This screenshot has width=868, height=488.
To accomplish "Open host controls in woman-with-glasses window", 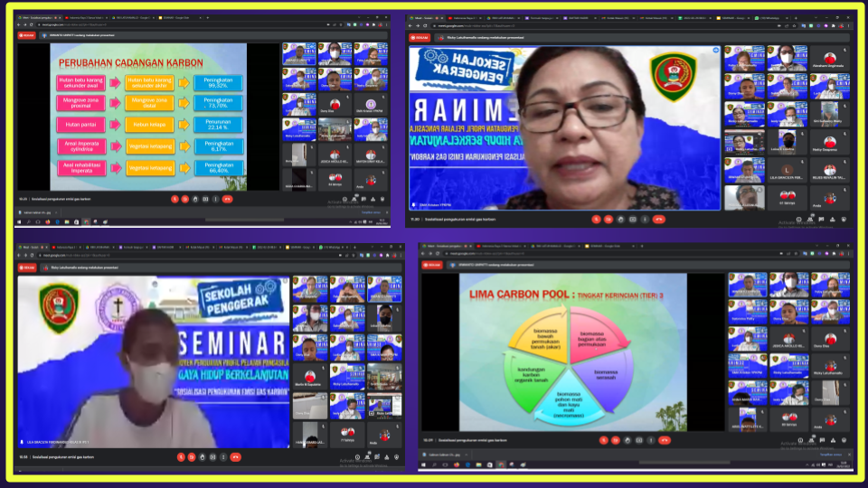I will (844, 219).
